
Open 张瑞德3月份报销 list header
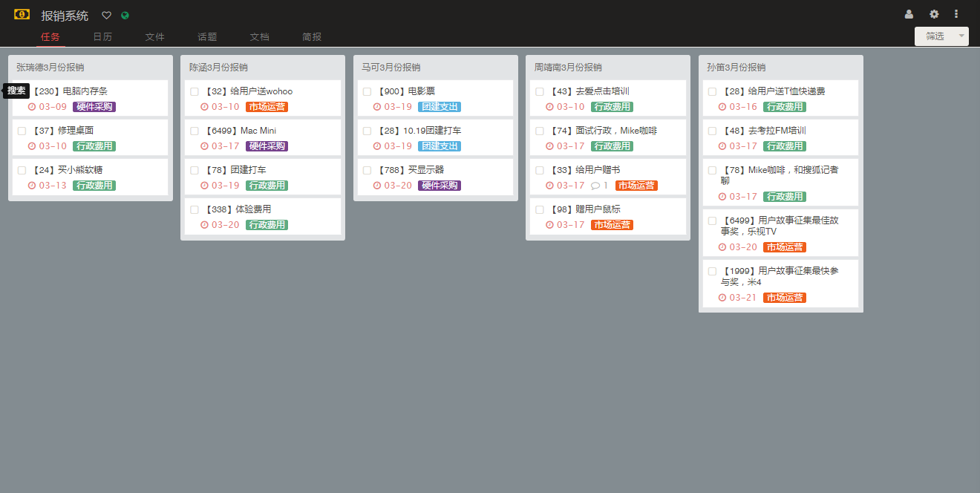pyautogui.click(x=50, y=67)
